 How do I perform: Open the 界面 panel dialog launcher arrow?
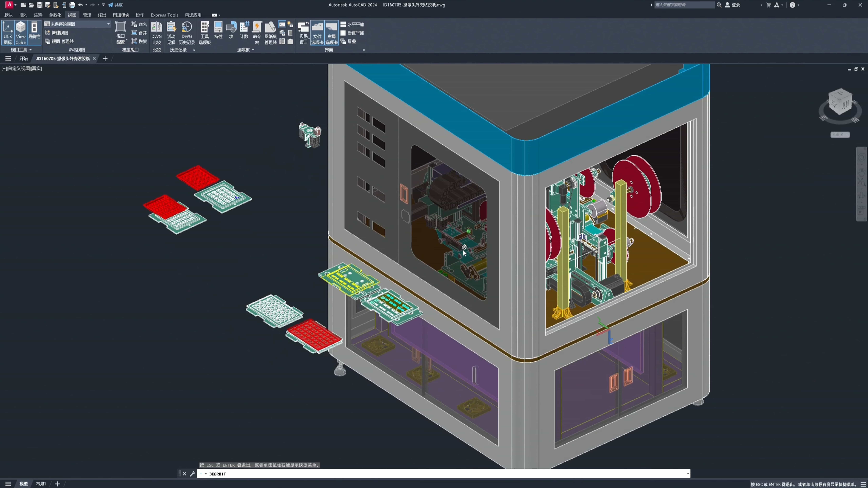coord(364,50)
